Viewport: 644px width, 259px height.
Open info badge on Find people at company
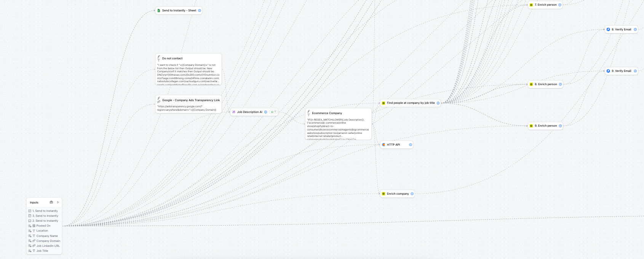pos(438,103)
